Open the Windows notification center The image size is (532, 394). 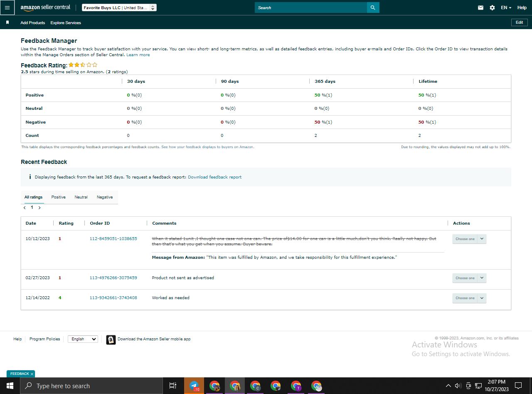[x=518, y=386]
